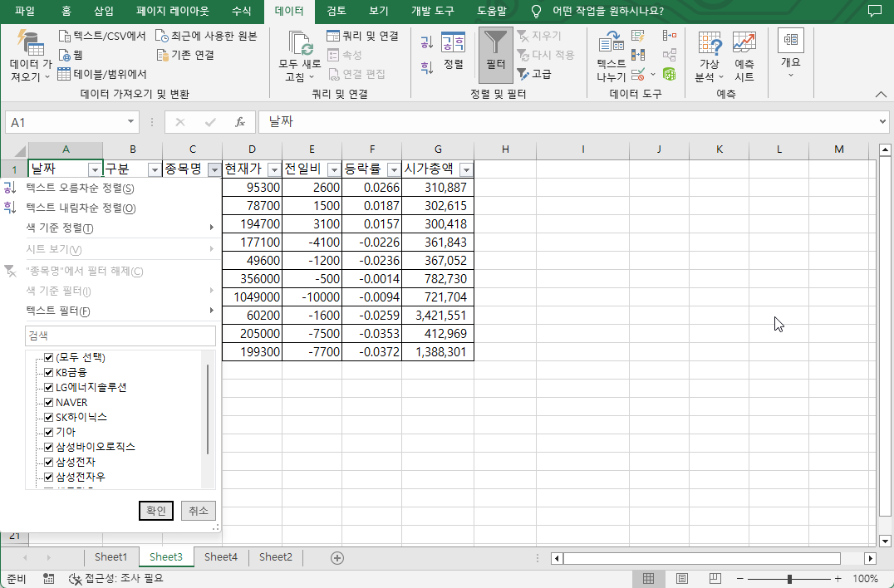This screenshot has height=588, width=894.
Task: Sort ascending with the 오름차순 ribbon icon
Action: (426, 42)
